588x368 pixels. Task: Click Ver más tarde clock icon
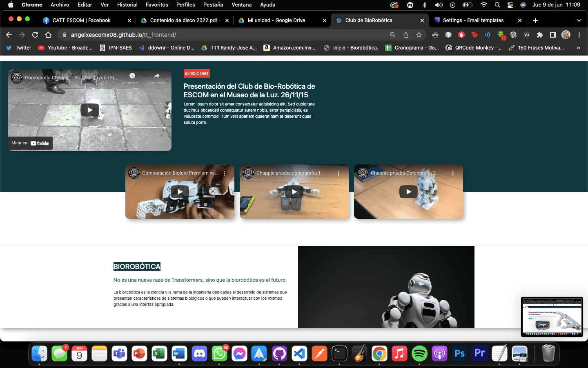click(x=132, y=79)
